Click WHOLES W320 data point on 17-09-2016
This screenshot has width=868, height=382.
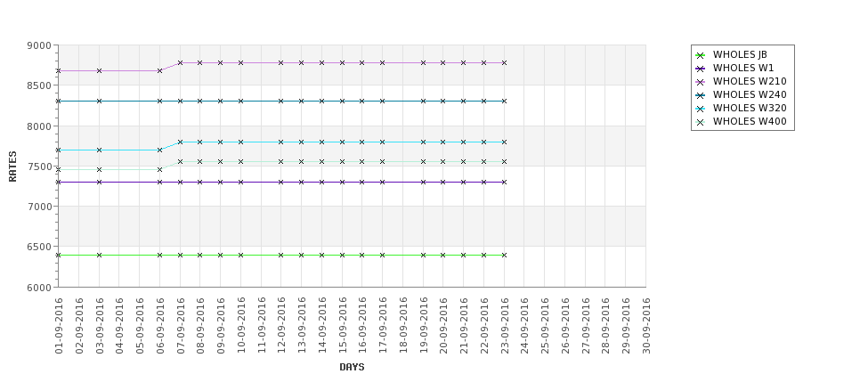[383, 142]
